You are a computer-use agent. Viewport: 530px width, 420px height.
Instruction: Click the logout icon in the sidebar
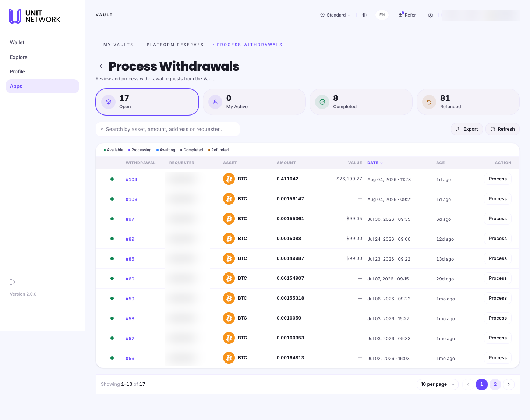(13, 282)
